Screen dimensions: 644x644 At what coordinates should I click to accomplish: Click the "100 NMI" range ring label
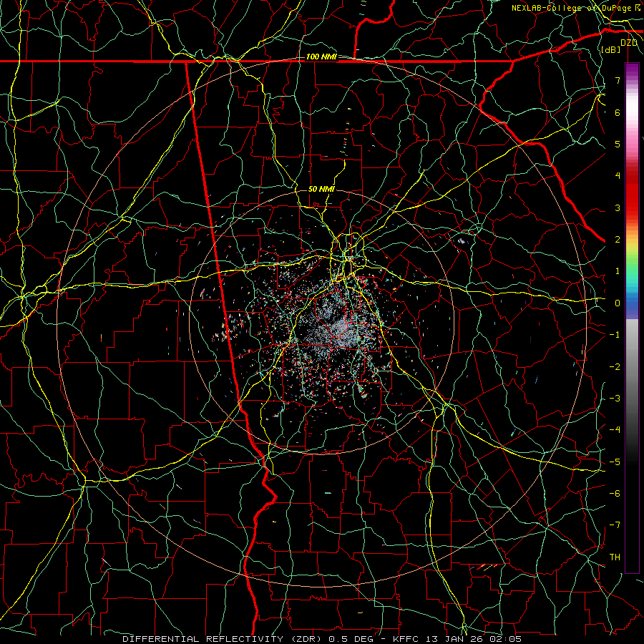pos(321,57)
